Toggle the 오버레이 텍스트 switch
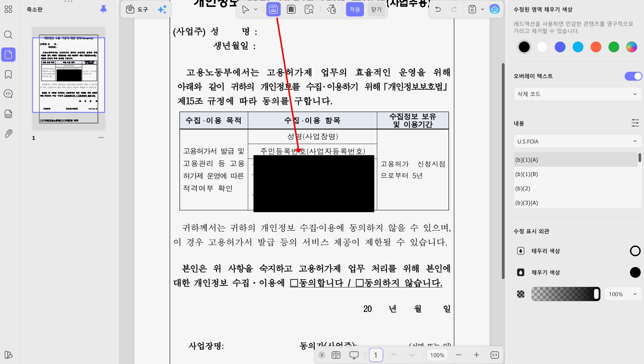This screenshot has height=364, width=644. (x=633, y=76)
